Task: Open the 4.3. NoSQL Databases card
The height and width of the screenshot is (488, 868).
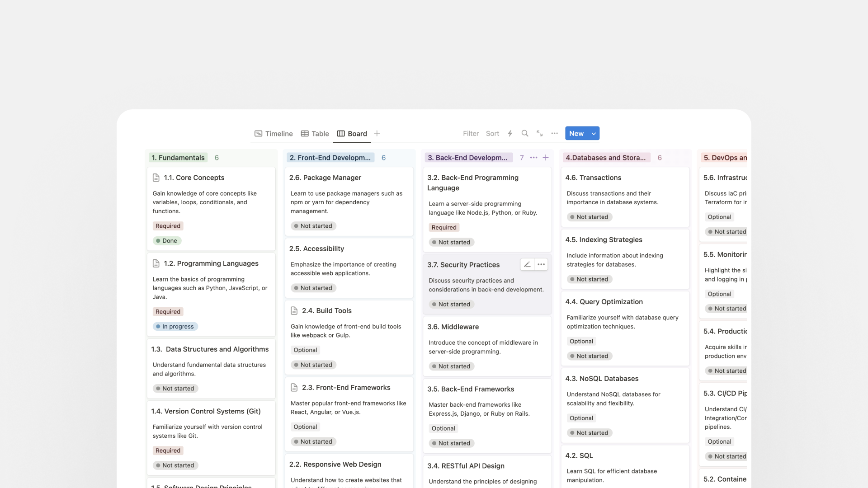Action: [x=625, y=405]
